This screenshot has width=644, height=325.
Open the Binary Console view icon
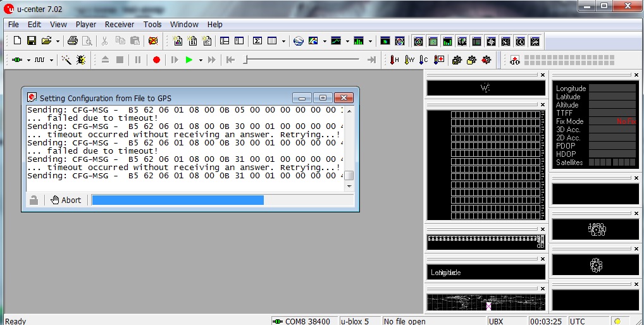tap(192, 40)
